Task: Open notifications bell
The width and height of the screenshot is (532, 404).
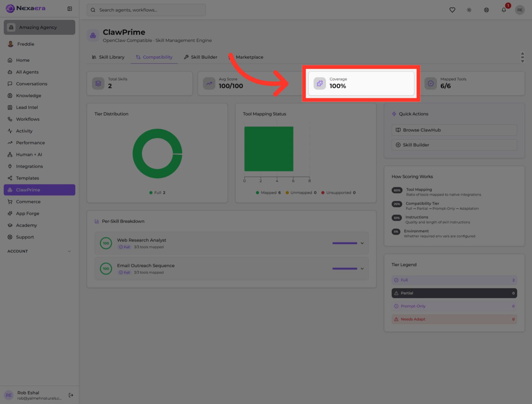Action: tap(504, 10)
